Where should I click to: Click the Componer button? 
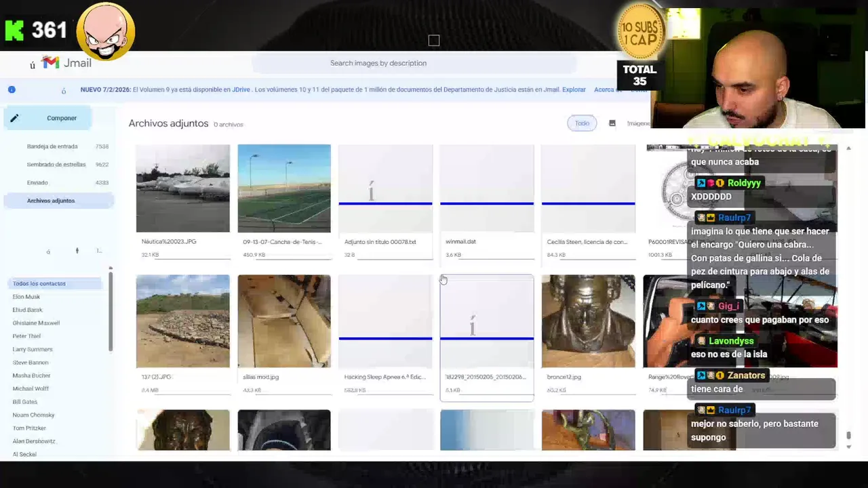coord(48,118)
